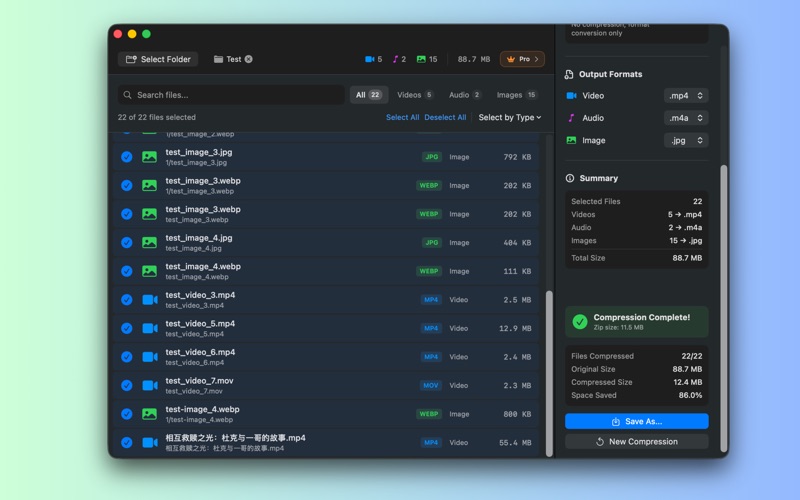Deselect the test_video_7.mov checkbox

127,385
